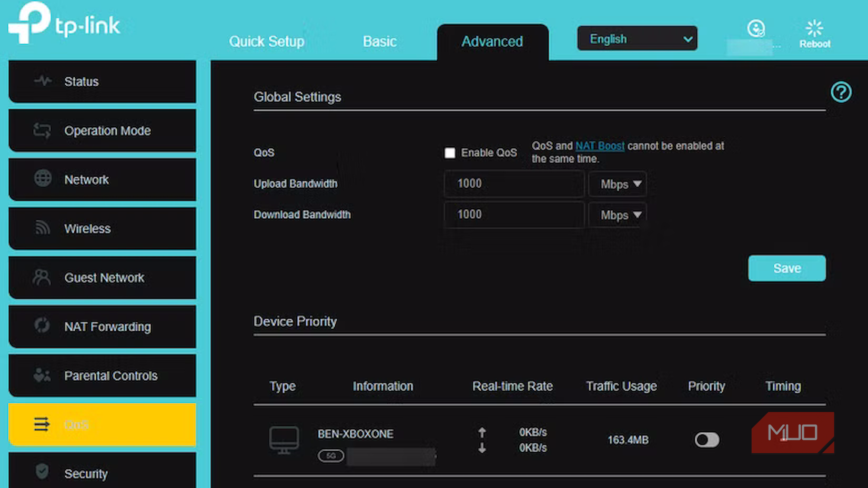Toggle priority for BEN-XBOXONE

pyautogui.click(x=706, y=440)
